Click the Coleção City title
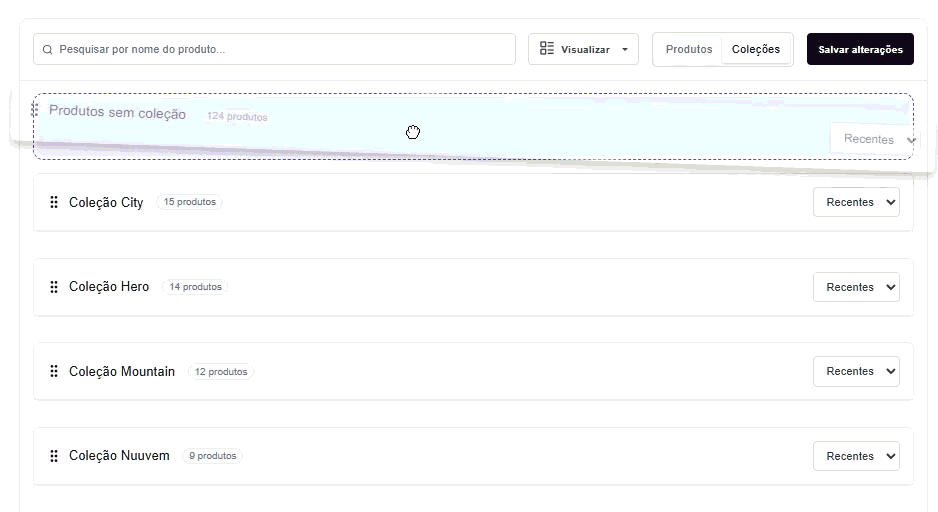Screen dimensions: 938x512 click(106, 202)
